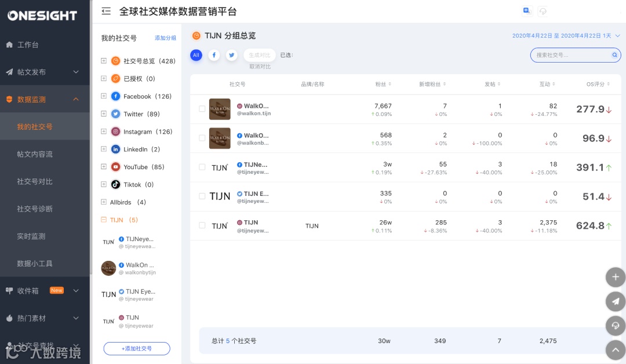The image size is (626, 364).
Task: Open the 热门素材 menu
Action: click(x=45, y=318)
